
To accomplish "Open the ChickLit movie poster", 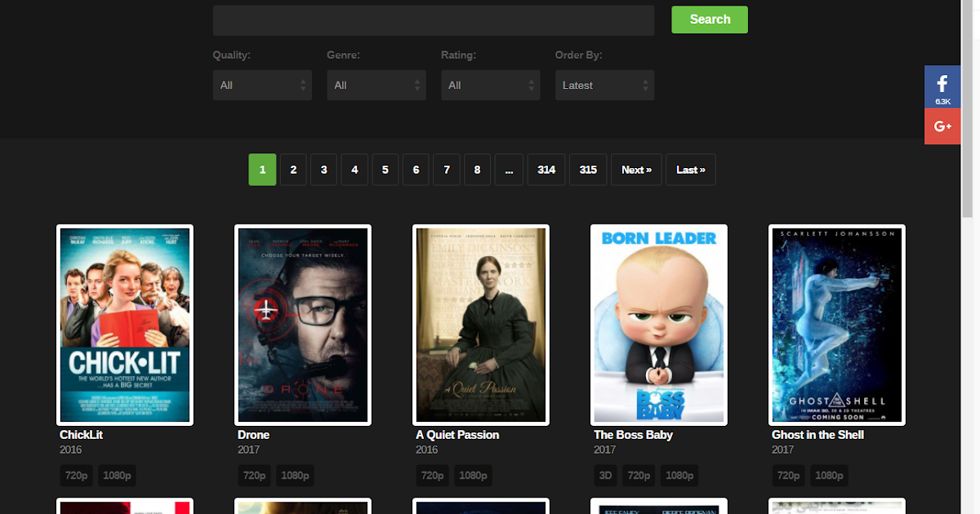I will point(125,325).
